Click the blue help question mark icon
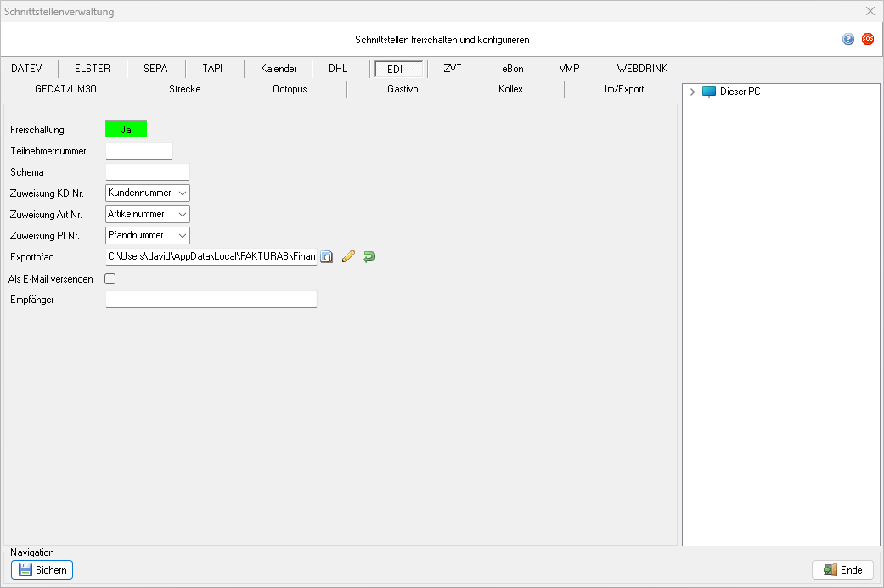The height and width of the screenshot is (588, 884). 847,39
